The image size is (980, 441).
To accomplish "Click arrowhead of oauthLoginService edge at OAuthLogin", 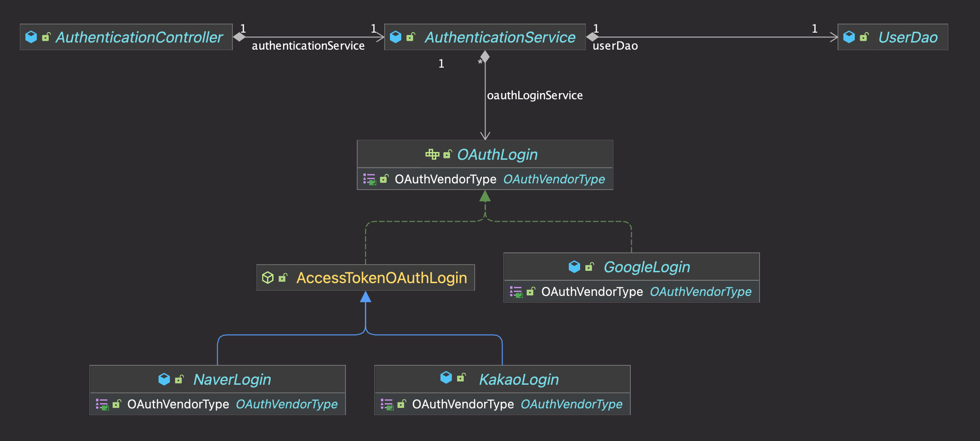I will click(x=485, y=135).
